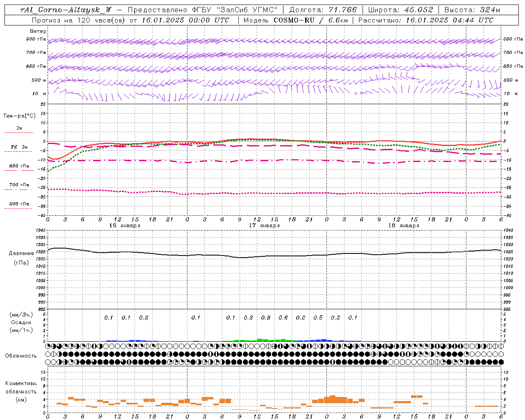This screenshot has width=525, height=420.
Task: Click the longitude value Долгота: 71.766
Action: click(x=323, y=10)
